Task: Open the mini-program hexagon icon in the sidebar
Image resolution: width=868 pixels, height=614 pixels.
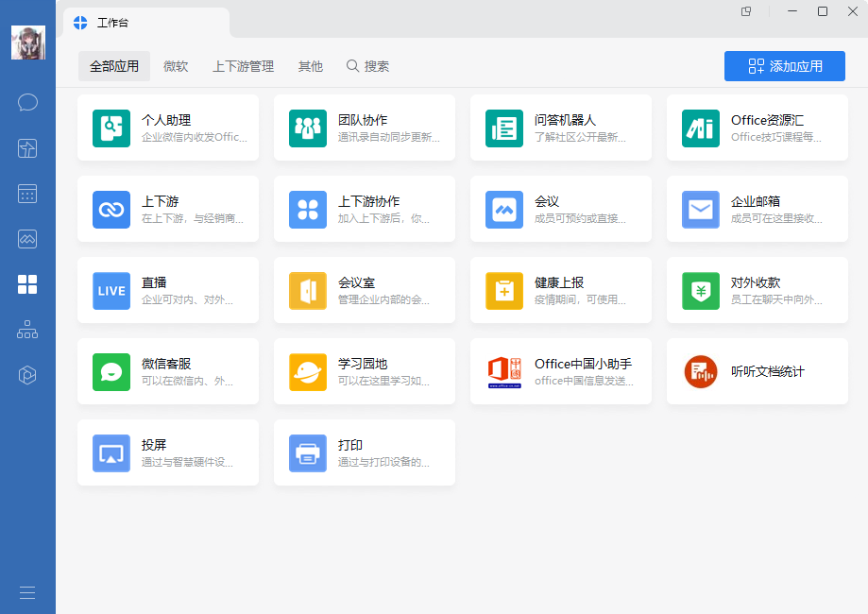Action: click(27, 375)
